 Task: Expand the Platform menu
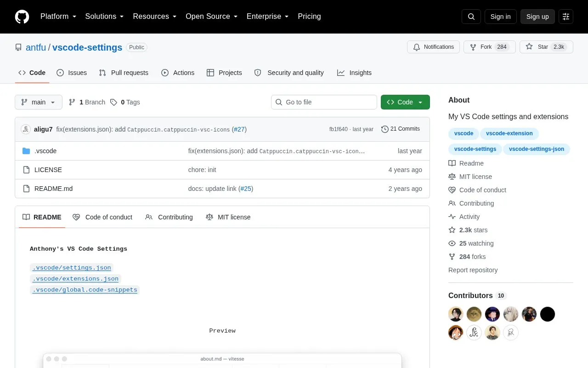pyautogui.click(x=58, y=17)
